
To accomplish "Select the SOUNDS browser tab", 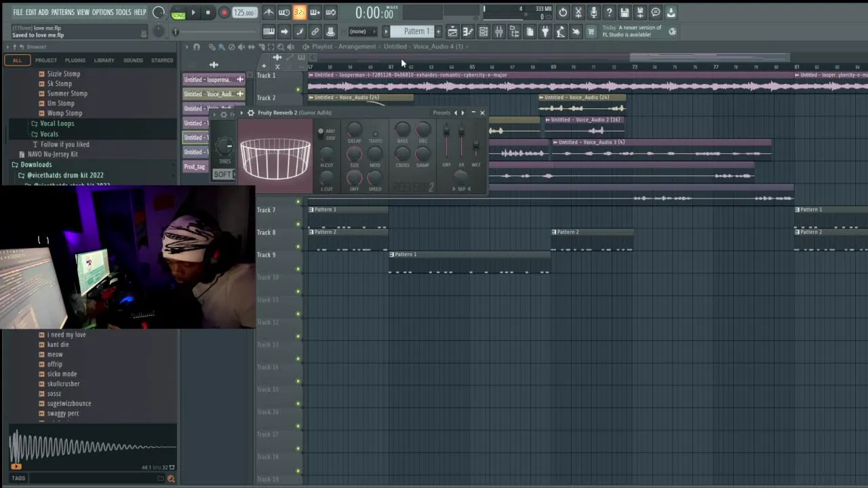I will click(x=133, y=60).
